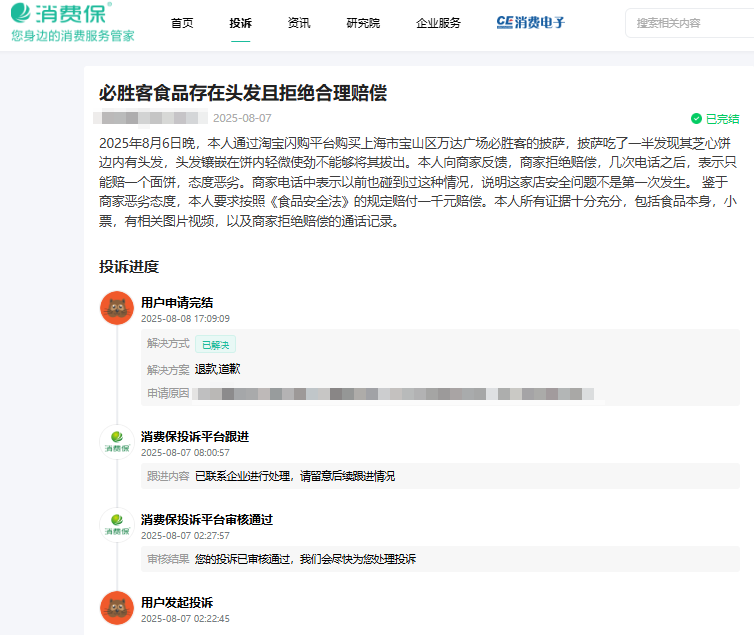This screenshot has height=635, width=754.
Task: Focus the 搜索相关内容 search box
Action: pos(690,23)
